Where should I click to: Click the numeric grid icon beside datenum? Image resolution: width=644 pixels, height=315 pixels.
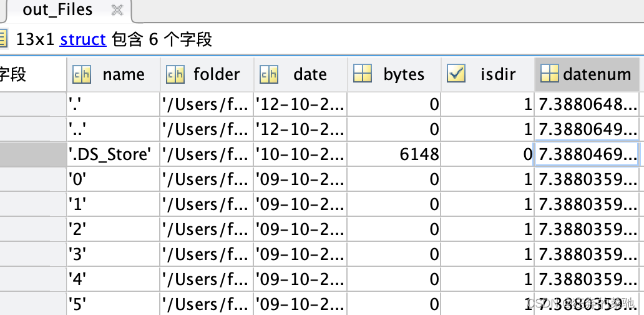tap(550, 74)
